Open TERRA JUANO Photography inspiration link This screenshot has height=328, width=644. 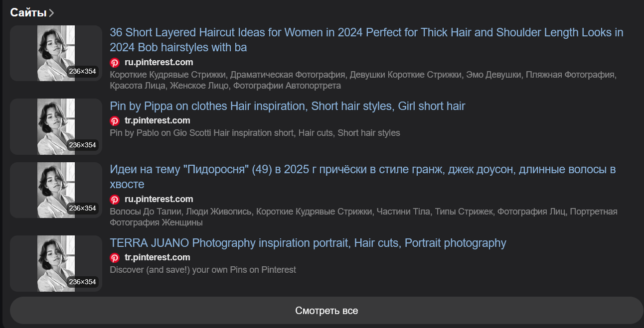[308, 243]
